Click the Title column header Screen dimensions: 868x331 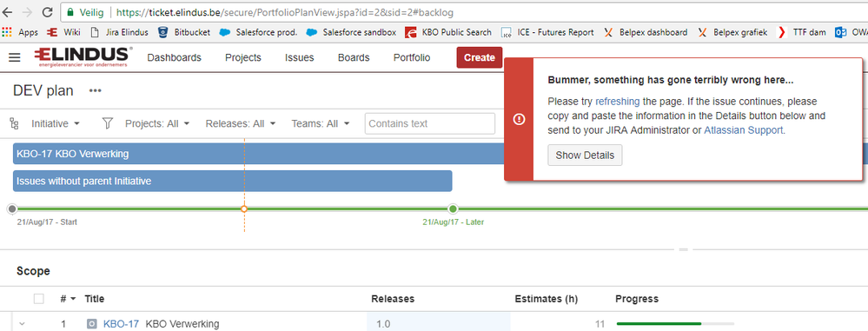click(94, 299)
